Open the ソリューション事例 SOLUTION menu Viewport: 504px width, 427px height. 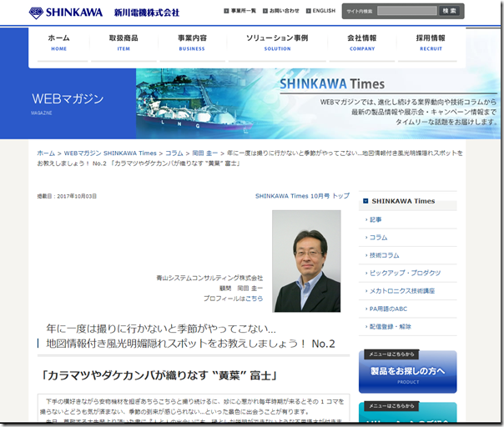277,43
